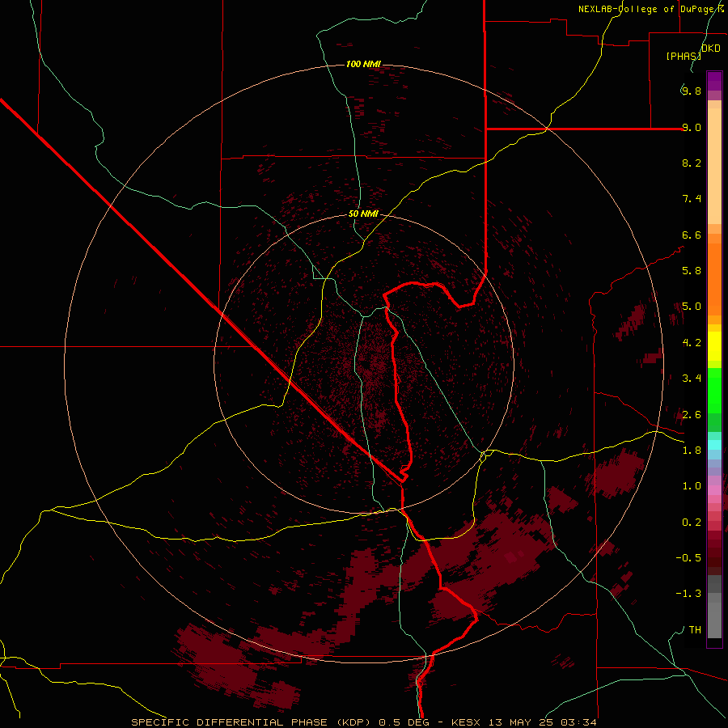Click the 8.2 legend value
Viewport: 728px width, 728px height.
tap(692, 163)
